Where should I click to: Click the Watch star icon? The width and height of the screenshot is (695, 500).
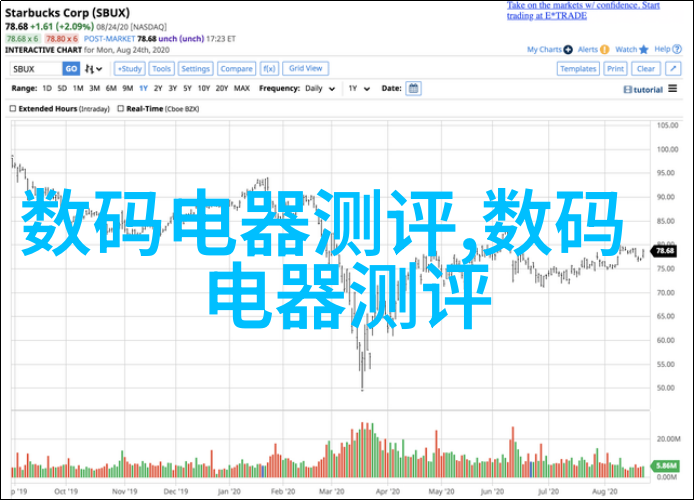(644, 50)
